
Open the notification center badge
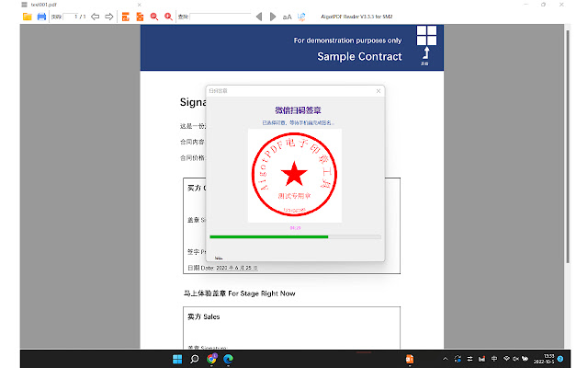point(560,359)
